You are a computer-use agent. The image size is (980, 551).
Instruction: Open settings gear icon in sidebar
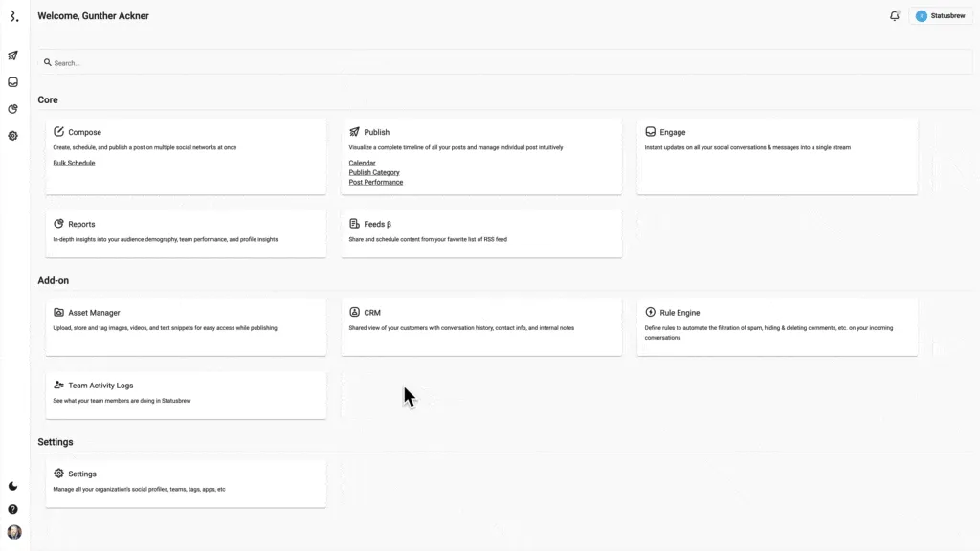13,136
